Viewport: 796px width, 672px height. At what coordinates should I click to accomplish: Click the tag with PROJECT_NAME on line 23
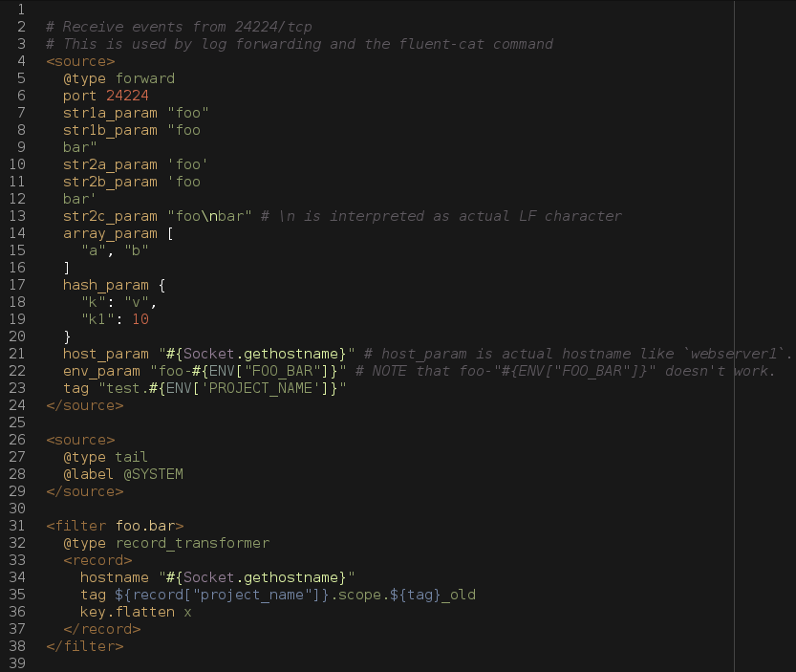point(204,388)
